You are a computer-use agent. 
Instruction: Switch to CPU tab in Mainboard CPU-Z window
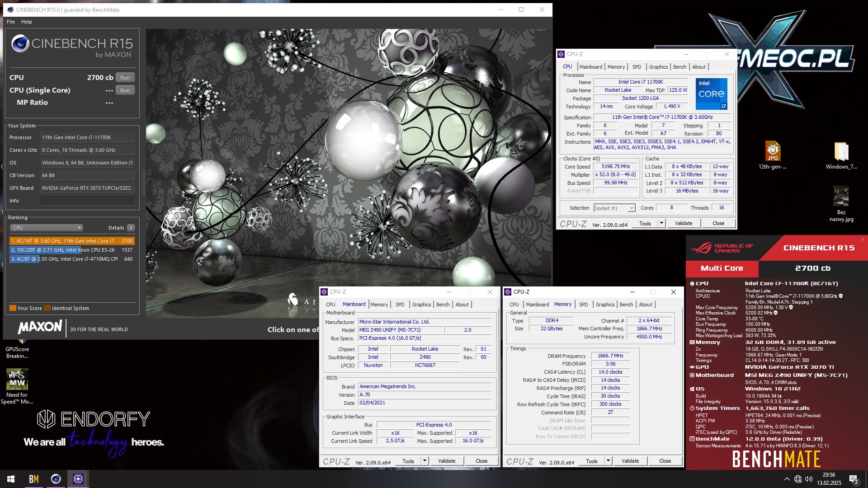point(331,305)
